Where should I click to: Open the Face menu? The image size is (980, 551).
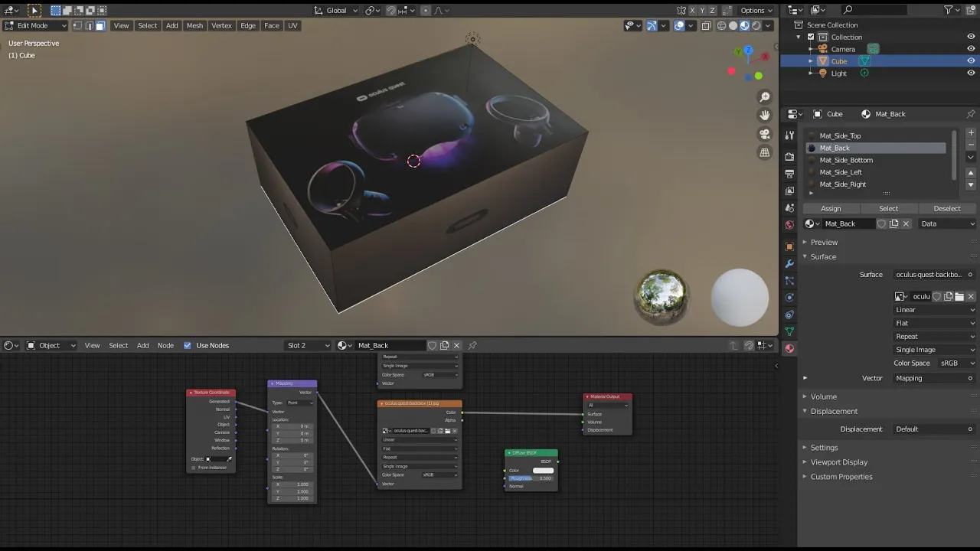[x=272, y=25]
